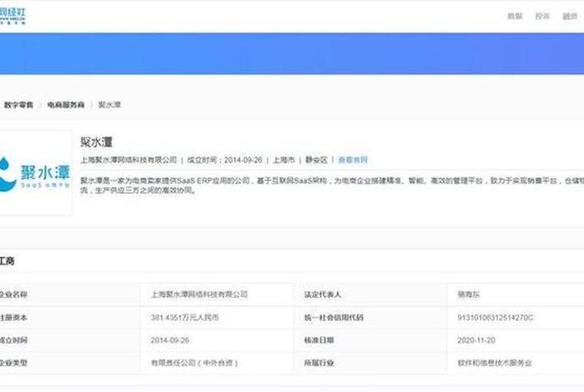This screenshot has height=392, width=584.
Task: Open the 融资 nav menu item
Action: pos(570,16)
